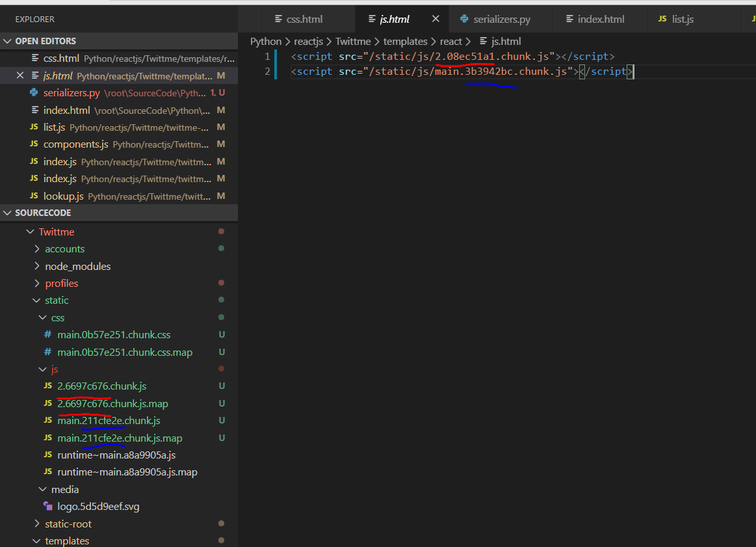Click the Python icon on serializers.py tab

tap(464, 19)
